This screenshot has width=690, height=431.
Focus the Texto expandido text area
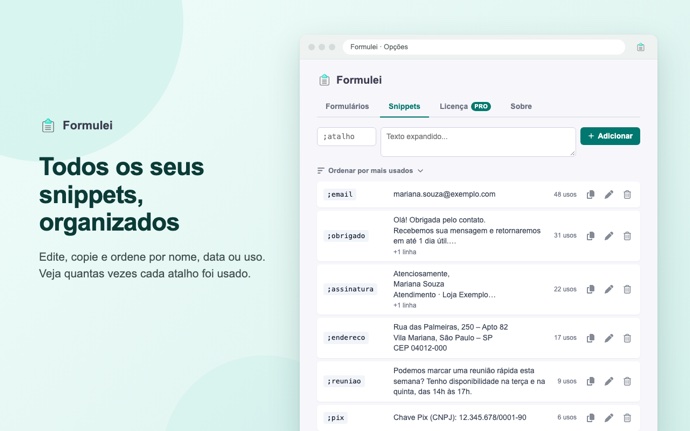coord(478,142)
